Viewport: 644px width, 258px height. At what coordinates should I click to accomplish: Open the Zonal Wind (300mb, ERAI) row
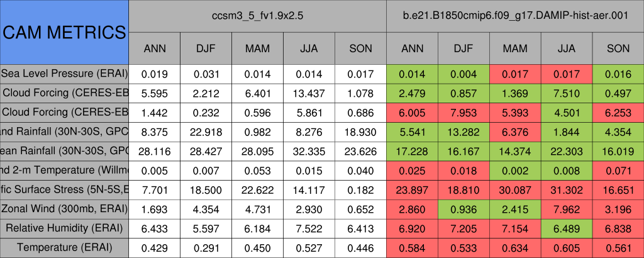[64, 209]
